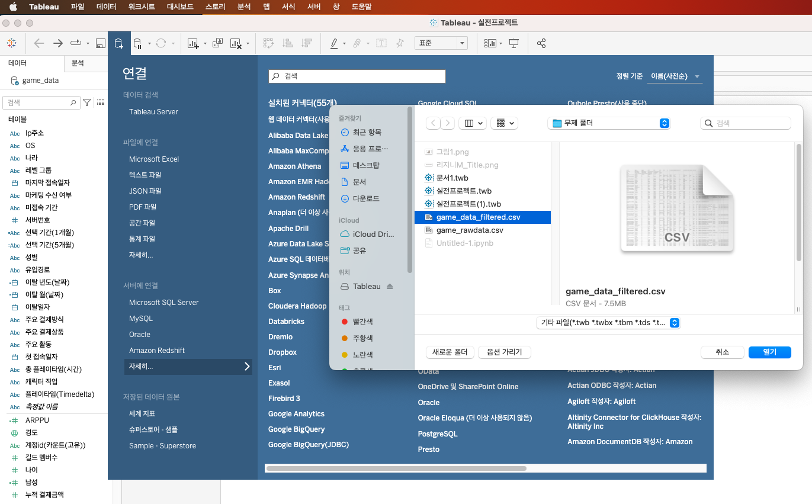Click the file dialog back chevron

[434, 123]
